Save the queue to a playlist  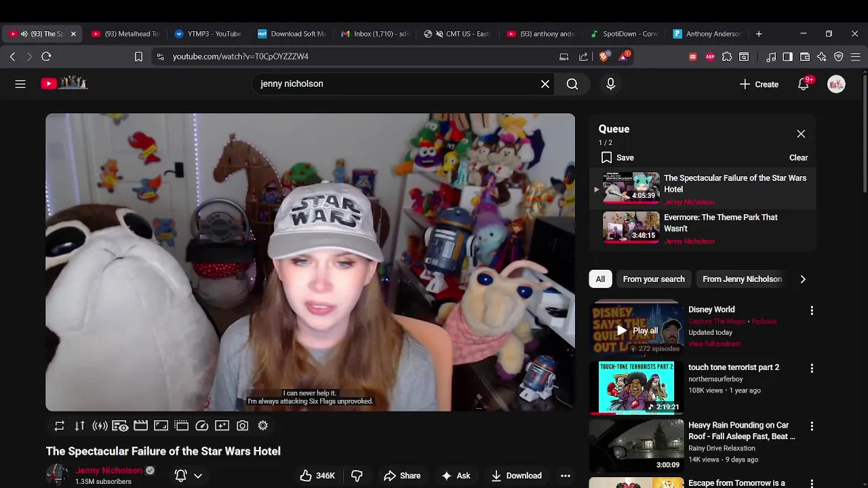(617, 157)
